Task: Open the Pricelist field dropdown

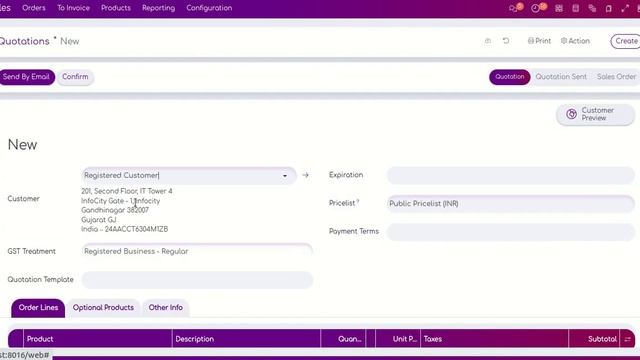Action: pyautogui.click(x=511, y=204)
